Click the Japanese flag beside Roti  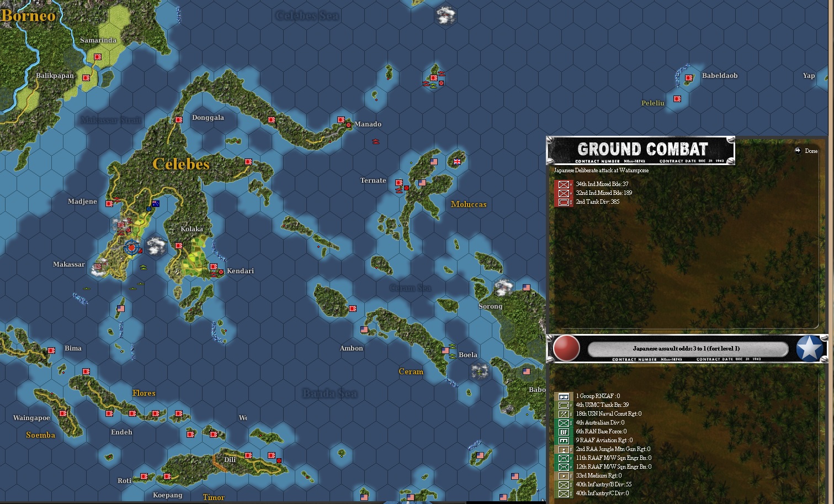click(144, 476)
